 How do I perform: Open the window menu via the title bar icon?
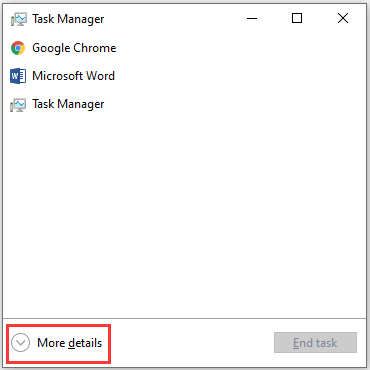(x=18, y=19)
